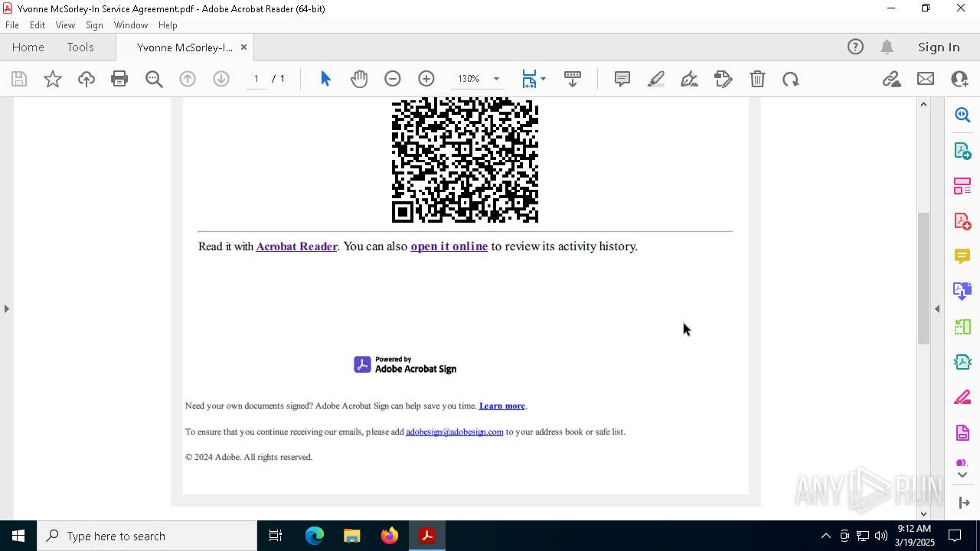
Task: Open the share with others person icon
Action: pos(959,79)
